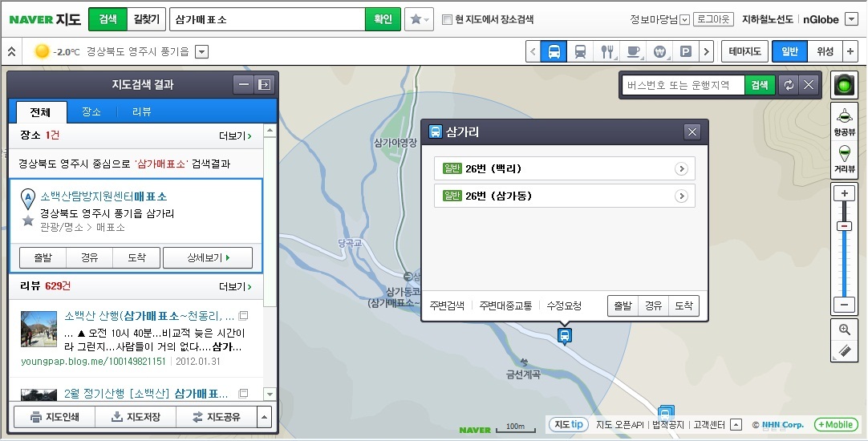This screenshot has width=868, height=441.
Task: Select the 장소 results tab
Action: (x=91, y=111)
